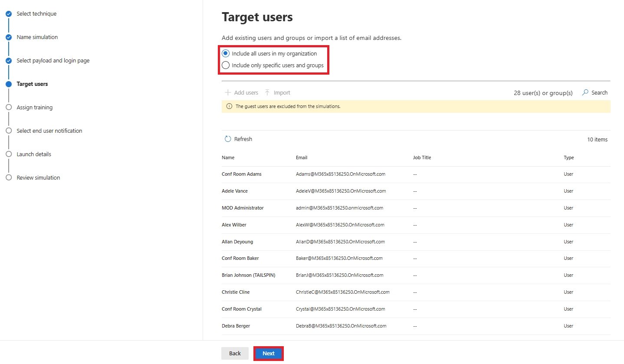Click the Refresh icon above the user list
The image size is (624, 364).
coord(228,139)
